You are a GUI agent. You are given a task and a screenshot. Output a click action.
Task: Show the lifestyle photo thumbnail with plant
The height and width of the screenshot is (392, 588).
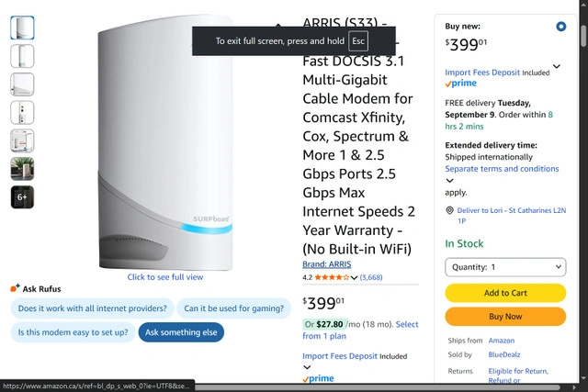pyautogui.click(x=22, y=168)
